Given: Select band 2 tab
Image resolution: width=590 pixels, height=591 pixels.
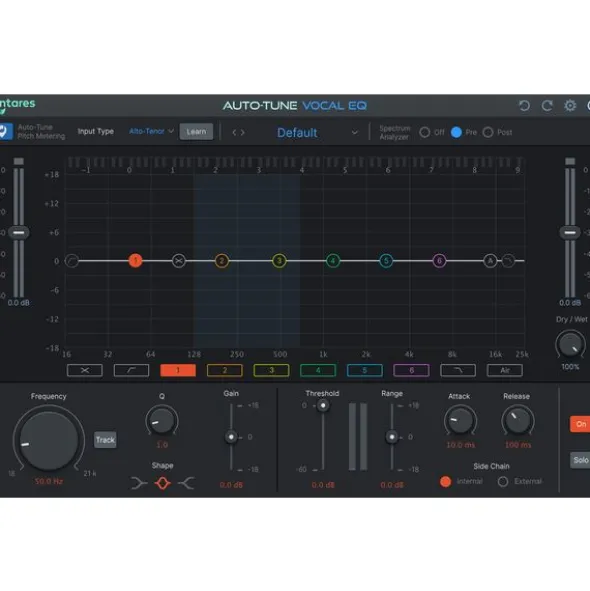Looking at the screenshot, I should tap(225, 370).
